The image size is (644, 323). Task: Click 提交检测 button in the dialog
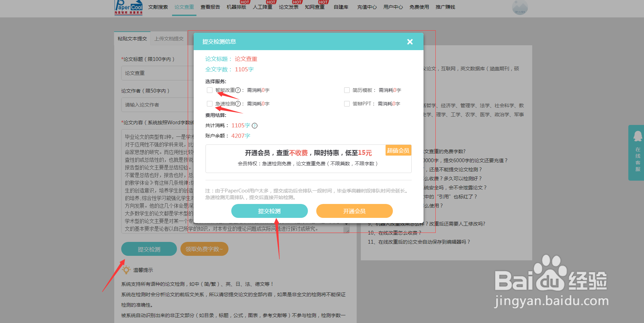pyautogui.click(x=270, y=211)
